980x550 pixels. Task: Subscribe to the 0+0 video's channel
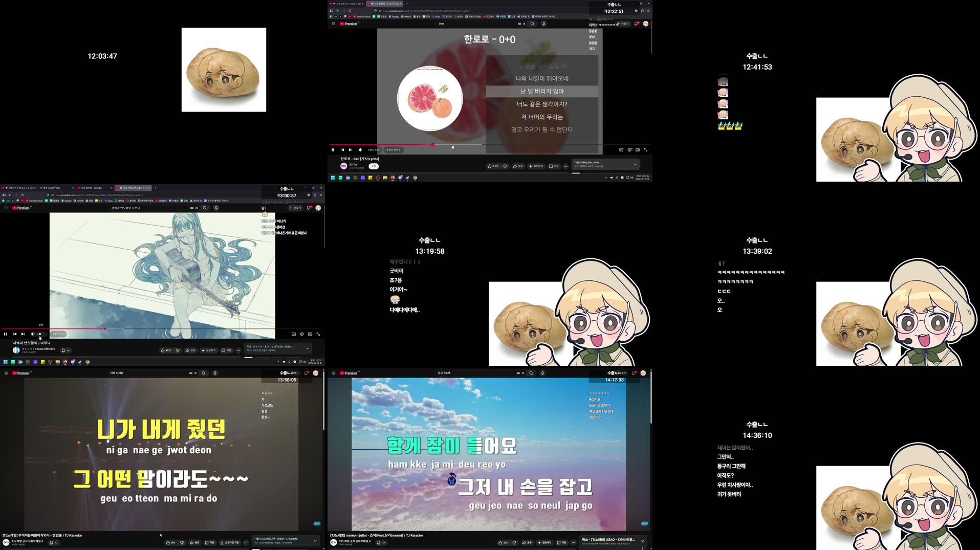(x=374, y=166)
